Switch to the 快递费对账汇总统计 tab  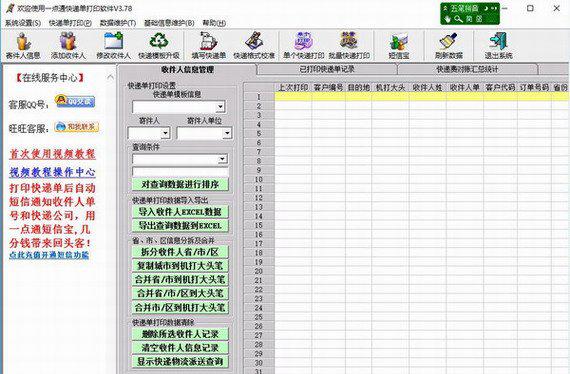click(x=467, y=69)
